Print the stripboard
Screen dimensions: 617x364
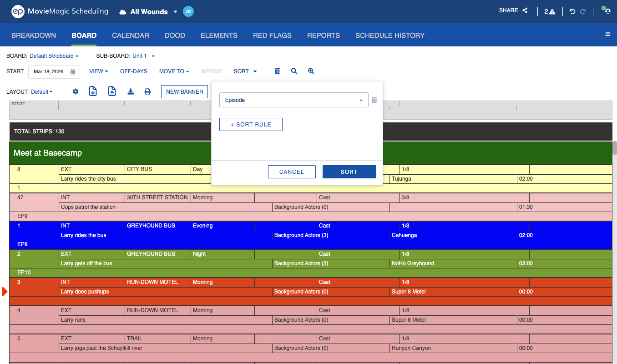click(147, 91)
